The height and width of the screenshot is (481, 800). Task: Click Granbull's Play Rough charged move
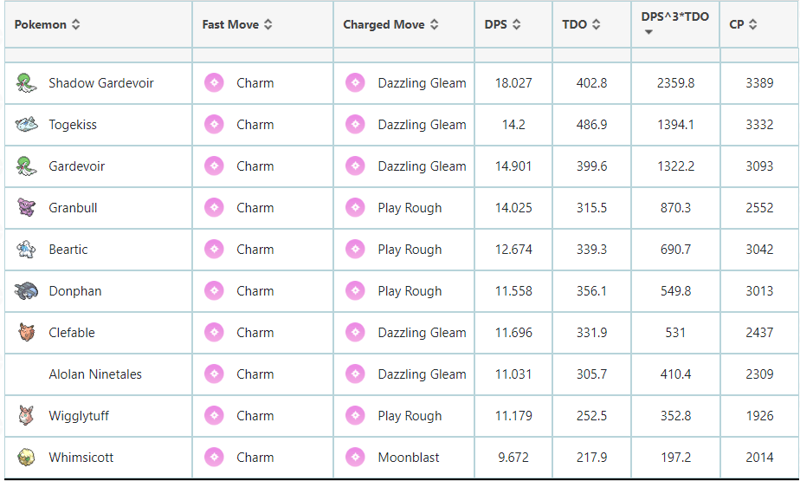point(410,208)
